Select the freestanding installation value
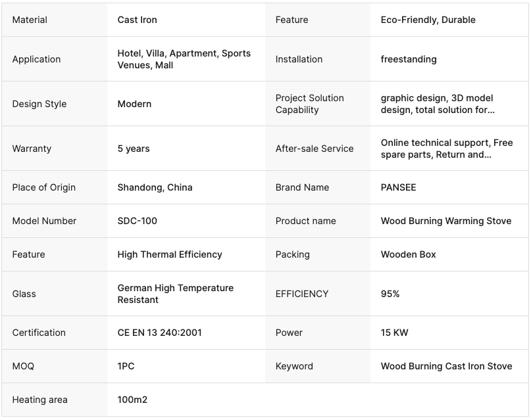 [408, 59]
